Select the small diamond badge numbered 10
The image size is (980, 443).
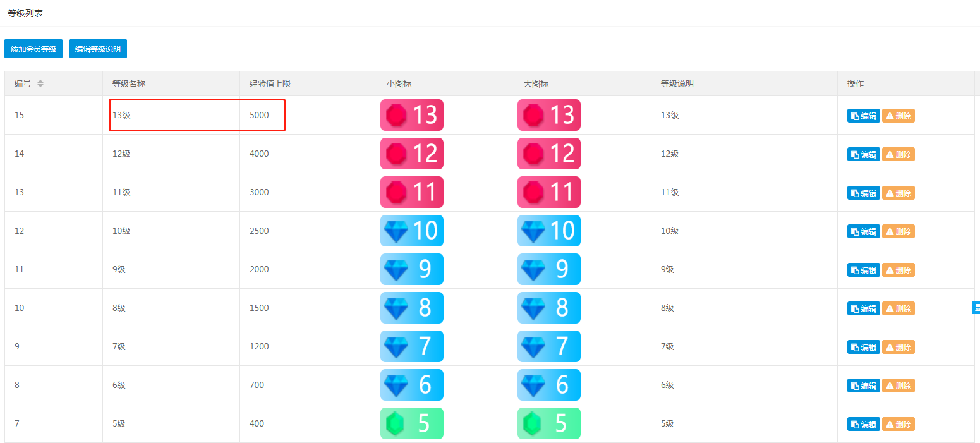(x=412, y=231)
